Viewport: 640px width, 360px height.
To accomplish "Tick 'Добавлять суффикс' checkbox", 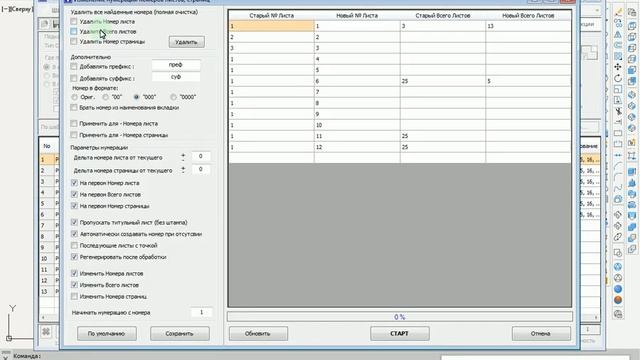I will coord(74,78).
